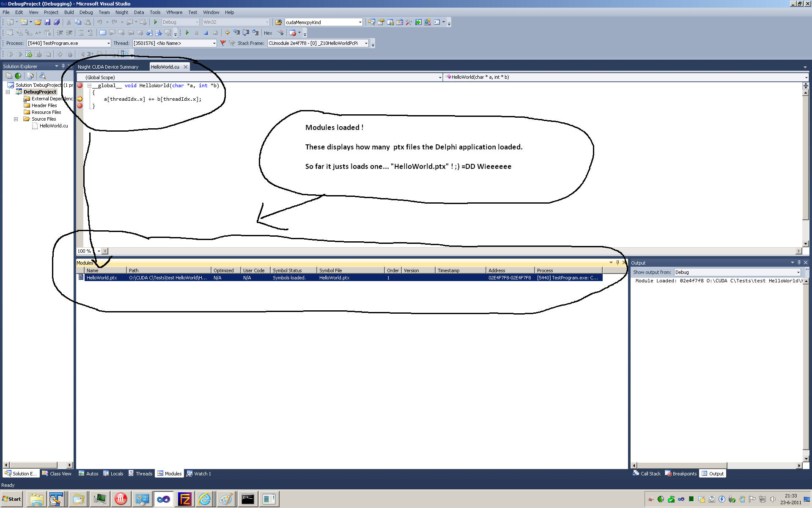812x508 pixels.
Task: Click the flag threads red icon
Action: (223, 43)
